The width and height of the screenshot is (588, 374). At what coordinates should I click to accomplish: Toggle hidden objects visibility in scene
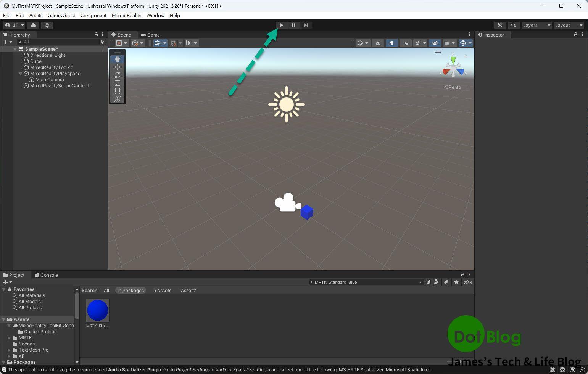[x=435, y=43]
